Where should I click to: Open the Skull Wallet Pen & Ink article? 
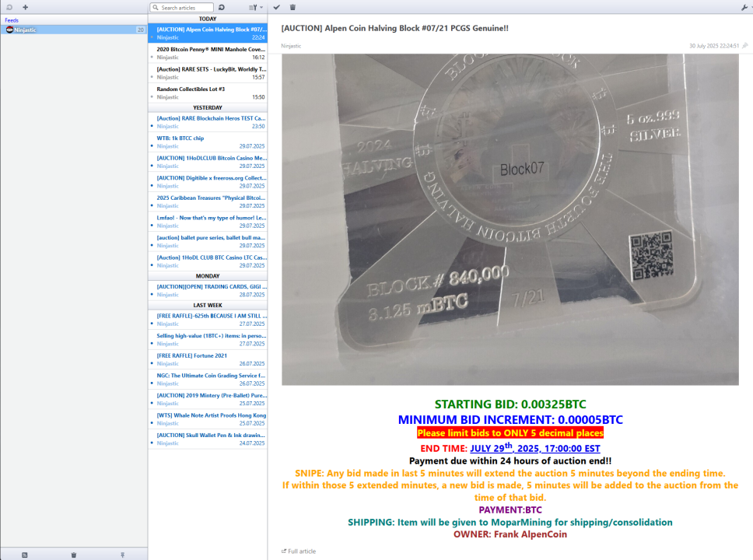point(208,439)
